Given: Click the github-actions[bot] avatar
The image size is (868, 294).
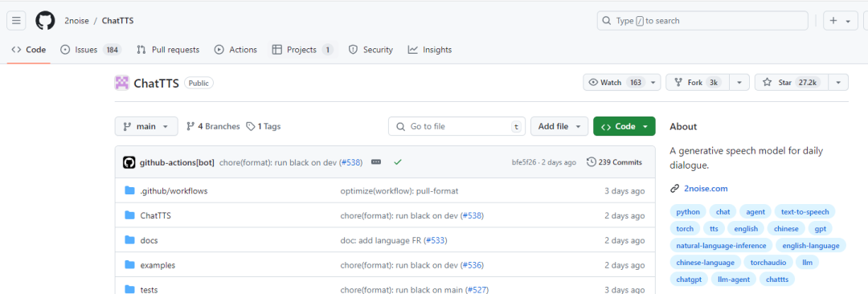Looking at the screenshot, I should [x=129, y=162].
